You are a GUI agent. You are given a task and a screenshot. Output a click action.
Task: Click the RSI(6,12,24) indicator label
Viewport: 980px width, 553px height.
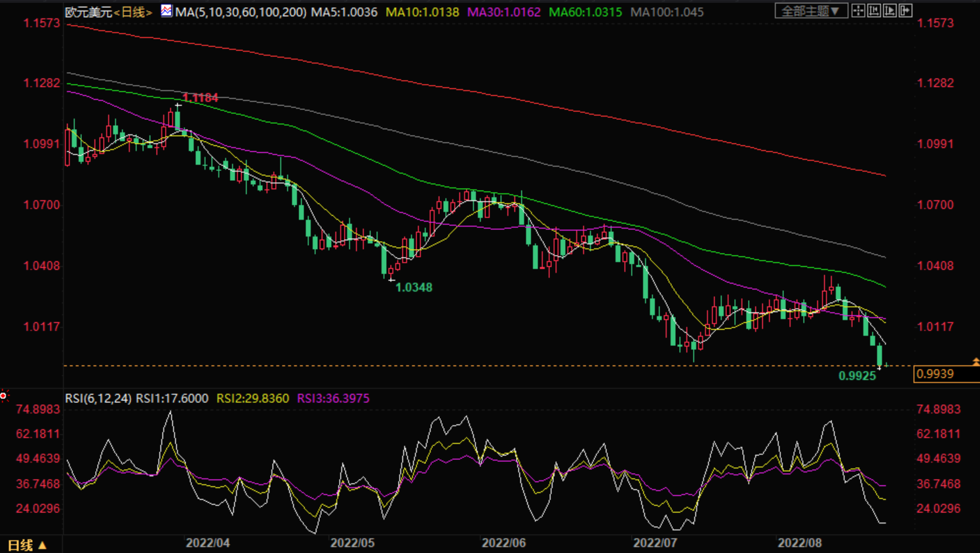tap(98, 398)
